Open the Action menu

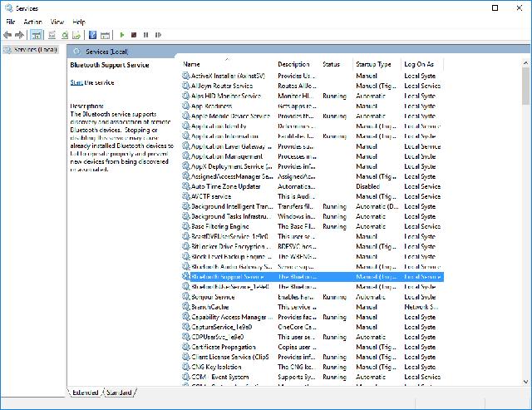tap(33, 22)
